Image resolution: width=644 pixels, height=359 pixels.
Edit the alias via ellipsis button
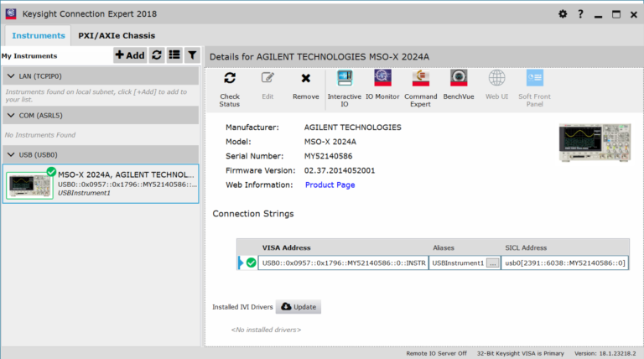493,263
